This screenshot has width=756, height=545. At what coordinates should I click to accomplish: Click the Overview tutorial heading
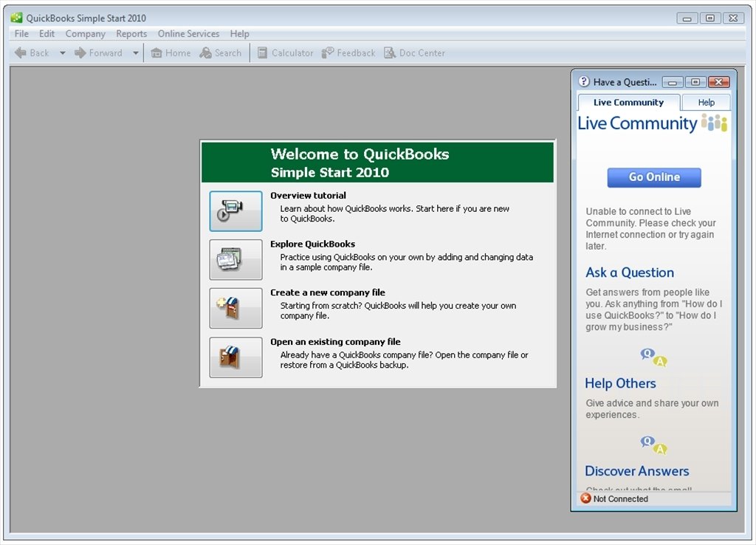(x=308, y=196)
